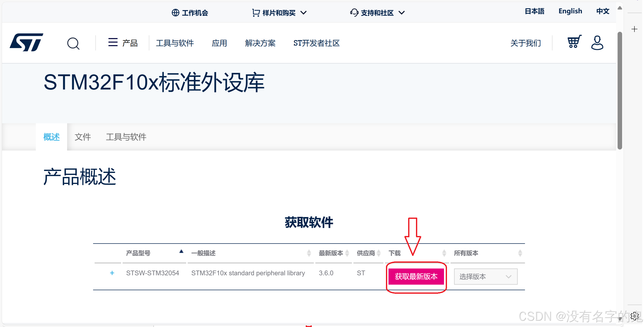Click the headset icon beside 支持和社区

coord(354,13)
